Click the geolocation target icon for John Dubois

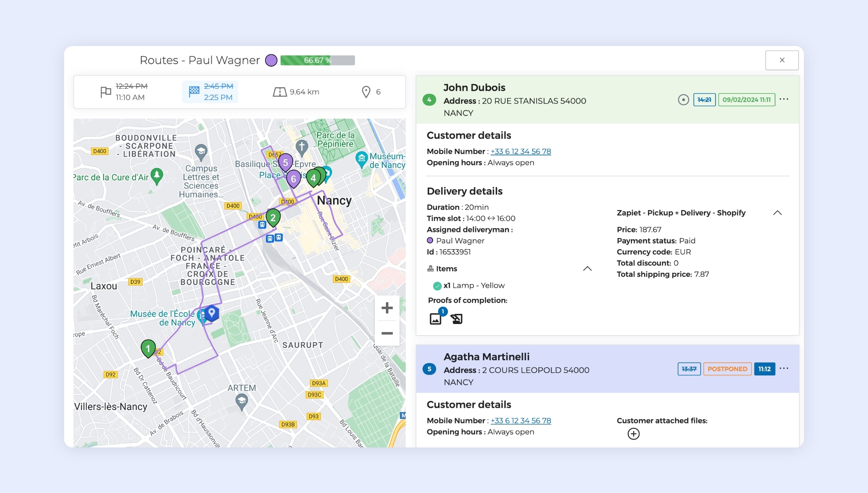(x=683, y=100)
